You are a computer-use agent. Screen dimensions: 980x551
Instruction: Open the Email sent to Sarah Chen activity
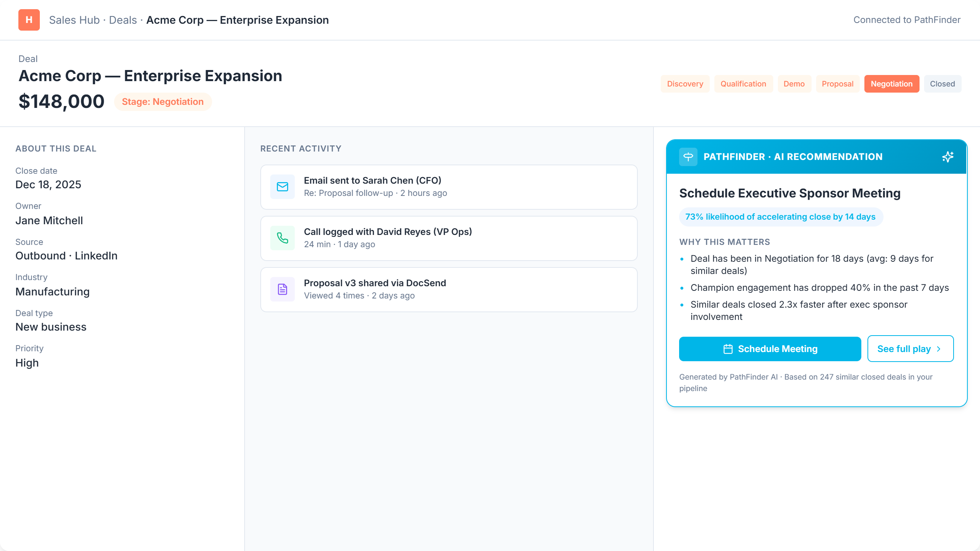[x=449, y=187]
